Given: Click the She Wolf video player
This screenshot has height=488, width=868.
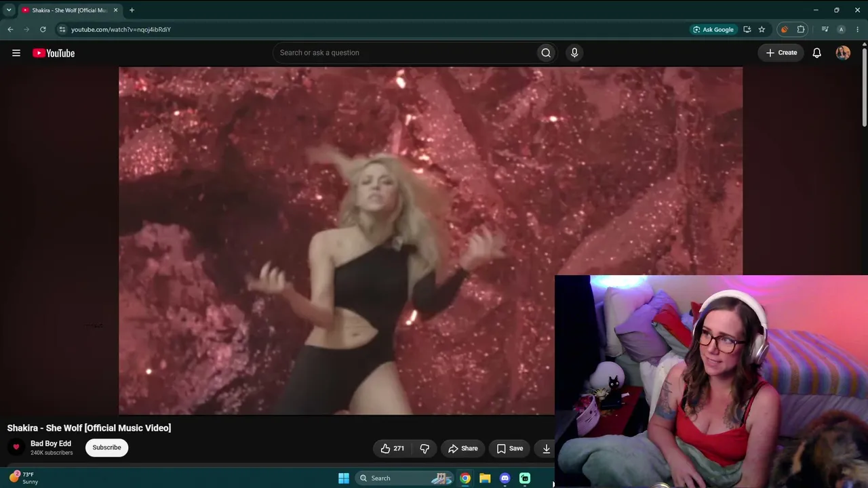Looking at the screenshot, I should 431,241.
